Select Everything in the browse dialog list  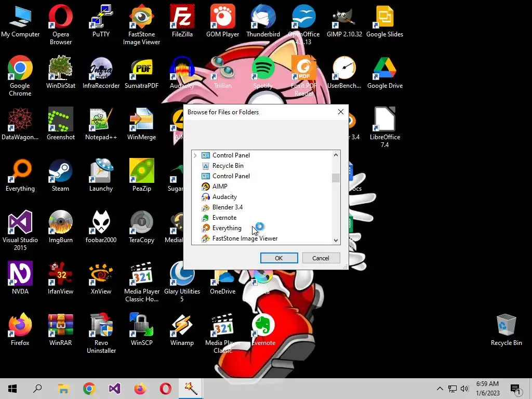pyautogui.click(x=227, y=228)
